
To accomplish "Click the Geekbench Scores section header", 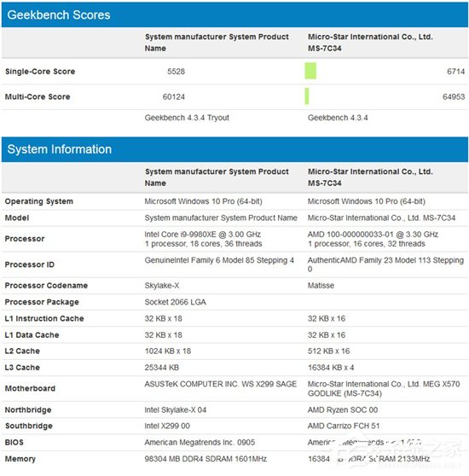I will (234, 15).
